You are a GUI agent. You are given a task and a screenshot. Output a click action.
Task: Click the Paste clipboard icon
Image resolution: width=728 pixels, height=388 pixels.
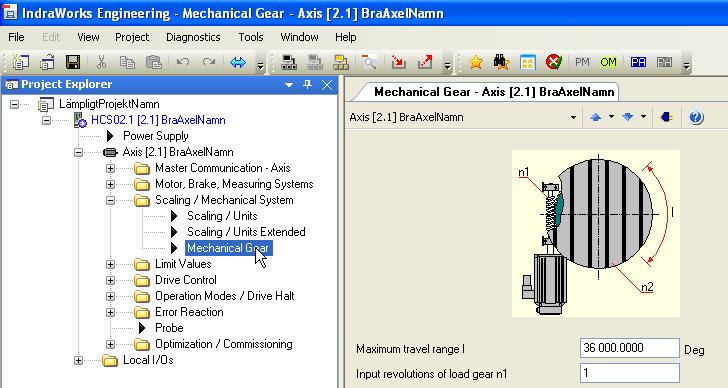153,62
